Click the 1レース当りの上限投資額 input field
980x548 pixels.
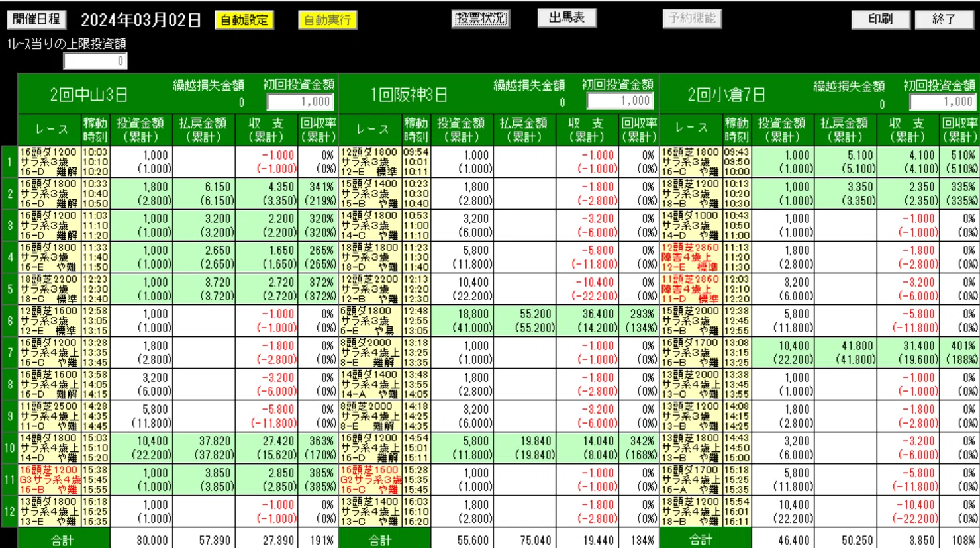tap(95, 61)
